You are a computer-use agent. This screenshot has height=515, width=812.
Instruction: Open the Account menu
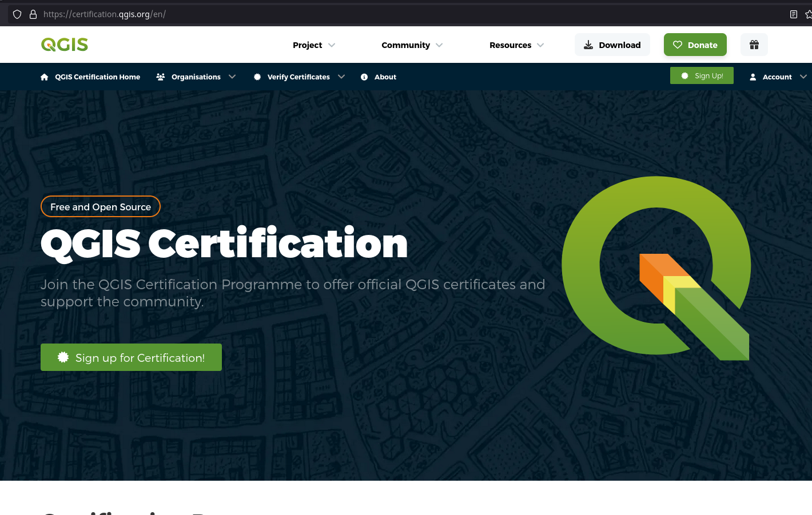point(778,77)
